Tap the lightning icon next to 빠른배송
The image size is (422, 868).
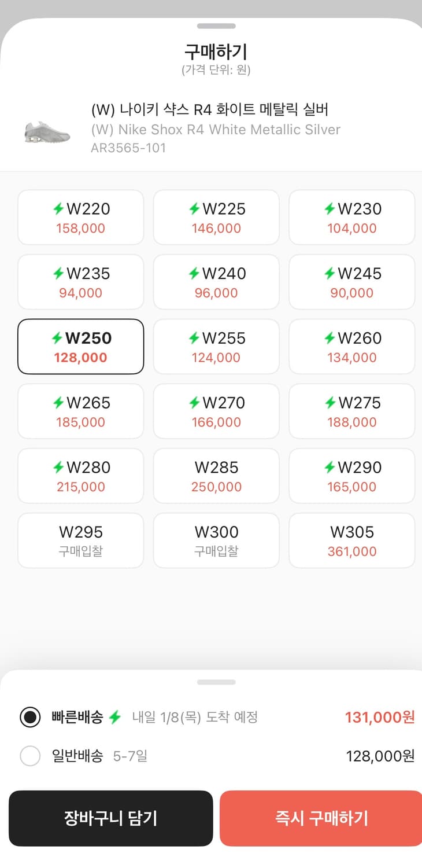click(115, 718)
